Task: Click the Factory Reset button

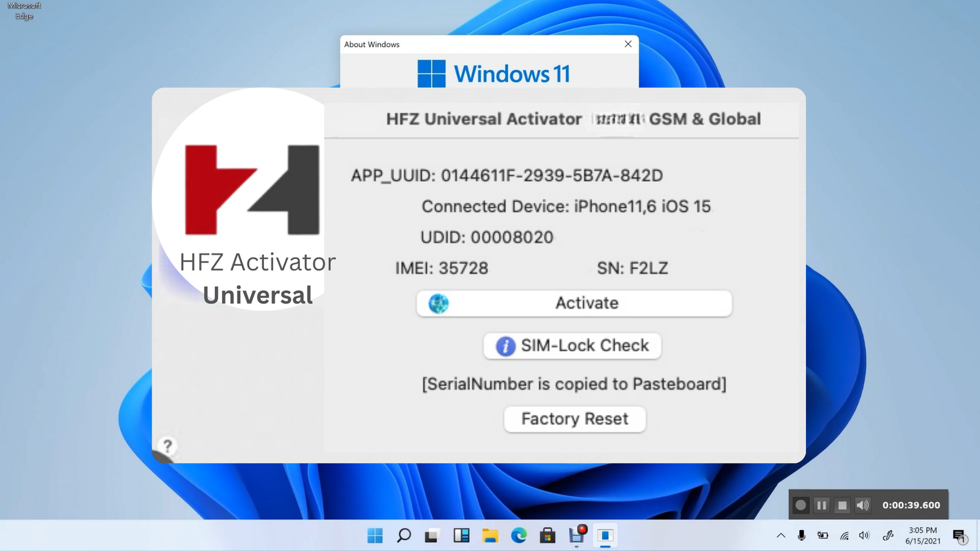Action: 574,419
